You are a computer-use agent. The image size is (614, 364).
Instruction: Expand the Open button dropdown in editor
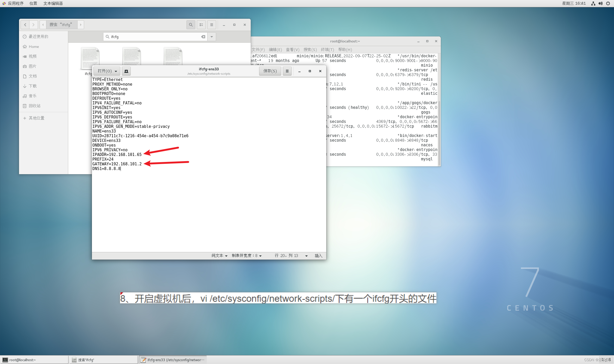coord(116,71)
